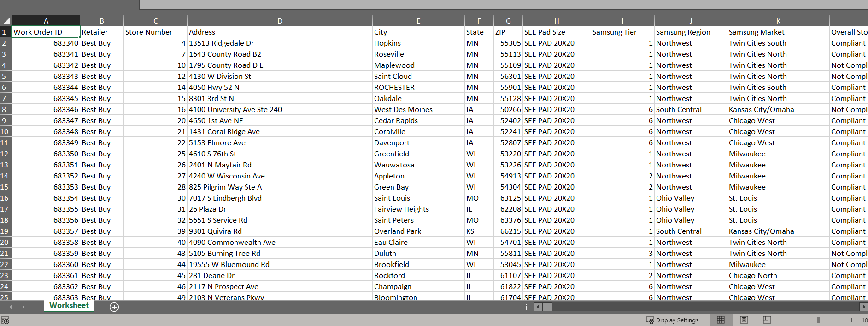
Task: Select column E header
Action: coord(418,21)
